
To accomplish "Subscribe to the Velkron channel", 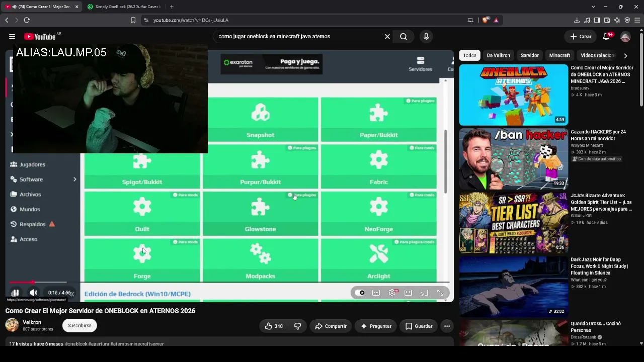I will (x=79, y=326).
